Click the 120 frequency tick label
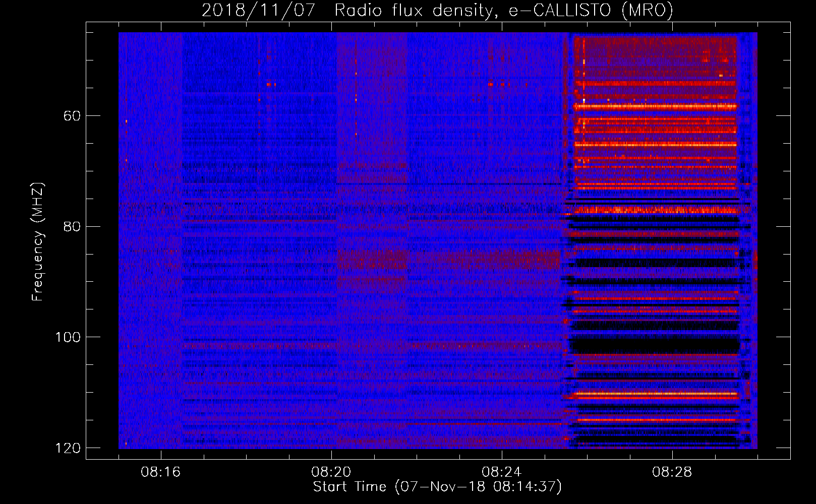This screenshot has height=504, width=816. coord(68,448)
